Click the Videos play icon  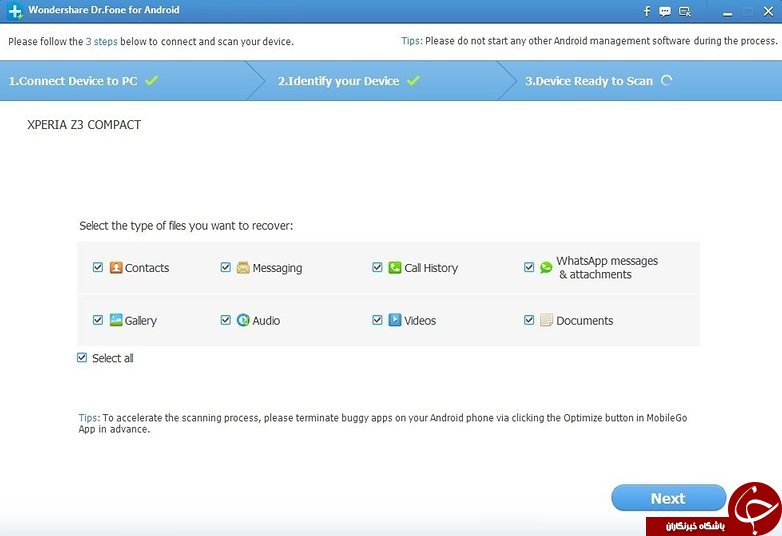pos(394,320)
